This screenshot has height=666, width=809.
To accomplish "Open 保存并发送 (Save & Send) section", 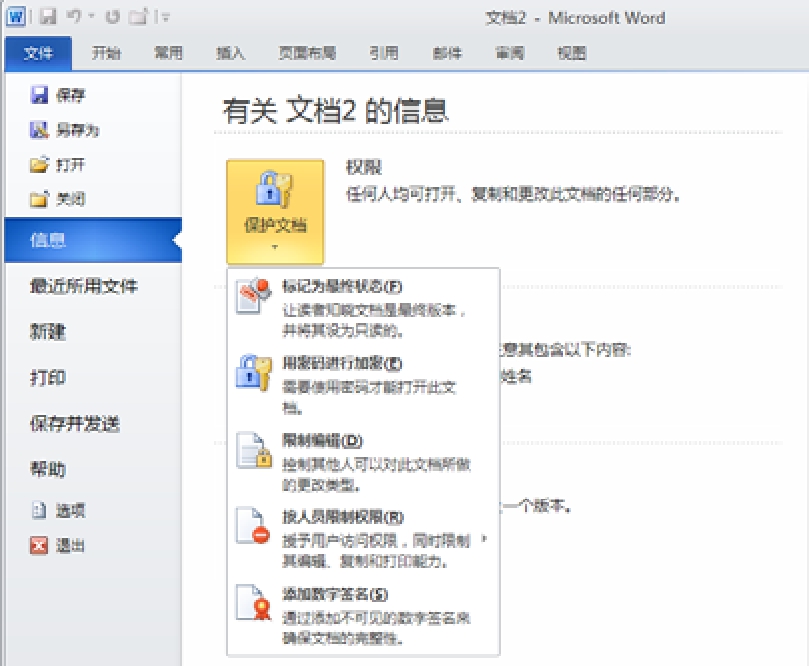I will pos(75,423).
